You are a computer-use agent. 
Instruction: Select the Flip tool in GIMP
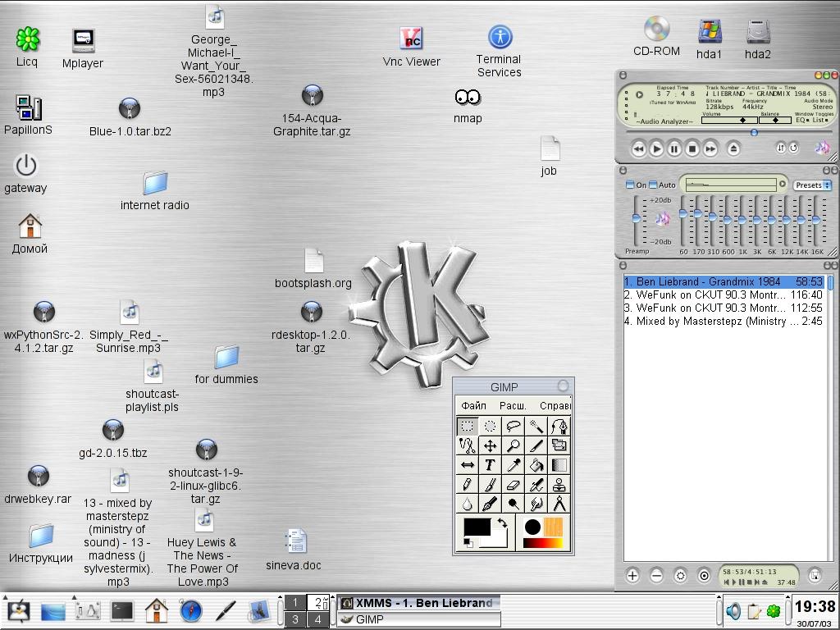[x=467, y=465]
